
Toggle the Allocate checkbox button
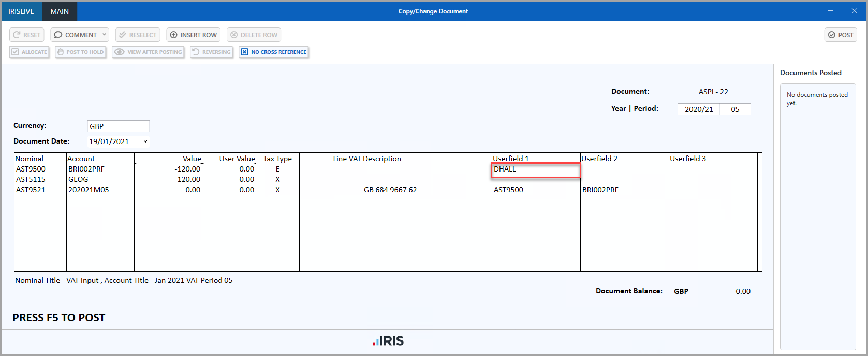(x=29, y=52)
